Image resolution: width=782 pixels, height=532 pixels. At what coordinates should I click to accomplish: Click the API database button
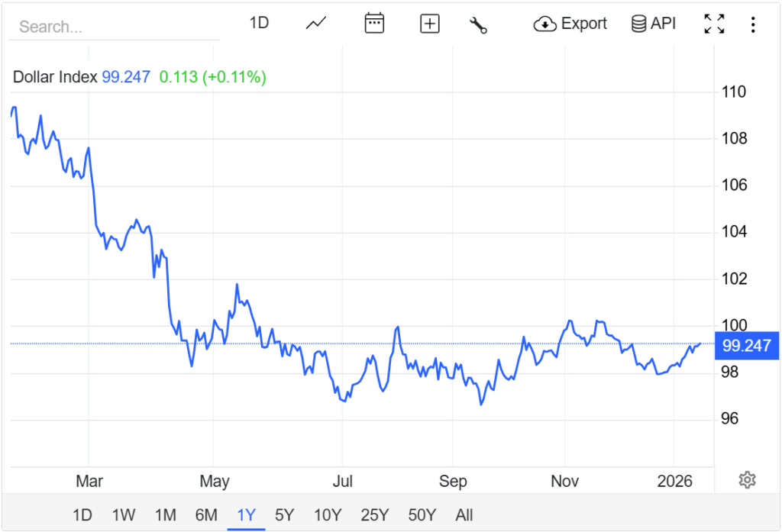654,24
